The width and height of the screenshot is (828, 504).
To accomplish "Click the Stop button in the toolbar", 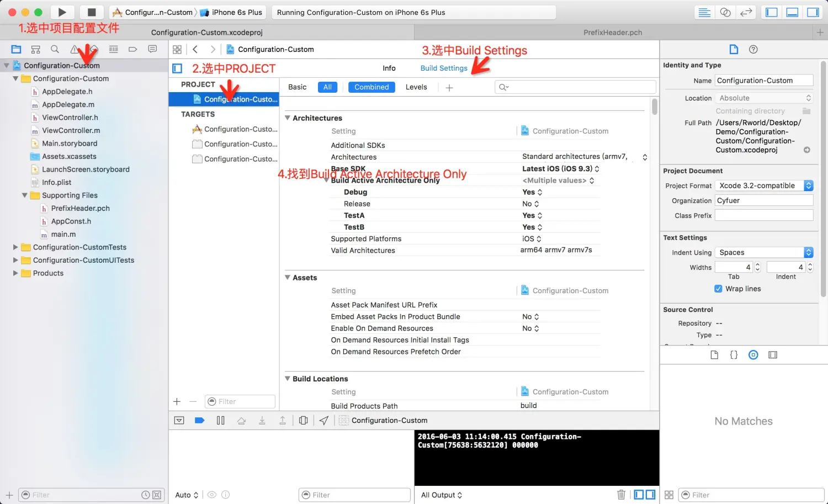I will pyautogui.click(x=92, y=12).
